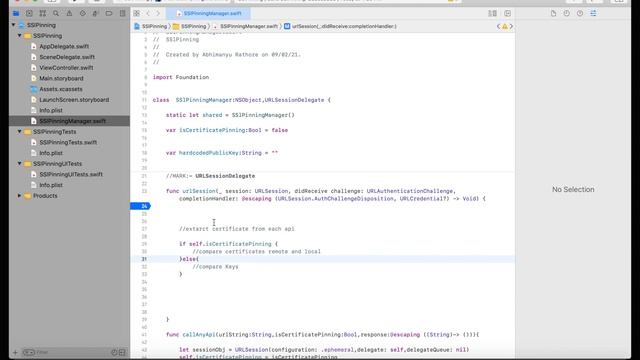Show the History inspector

click(567, 13)
